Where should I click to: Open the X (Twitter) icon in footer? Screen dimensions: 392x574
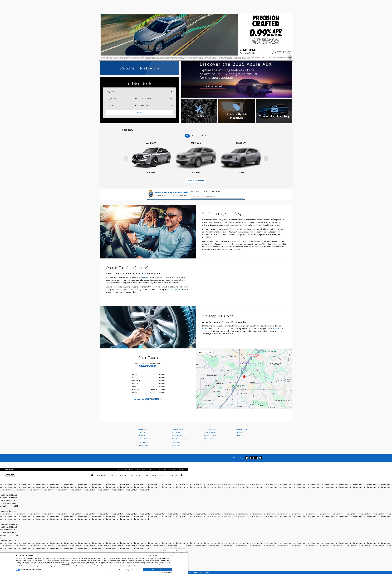point(250,458)
